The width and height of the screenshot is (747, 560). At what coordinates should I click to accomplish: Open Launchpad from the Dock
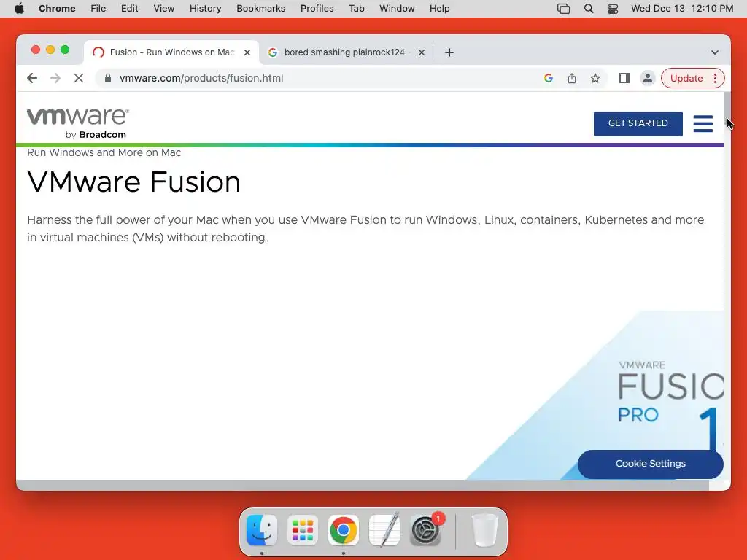pos(303,530)
